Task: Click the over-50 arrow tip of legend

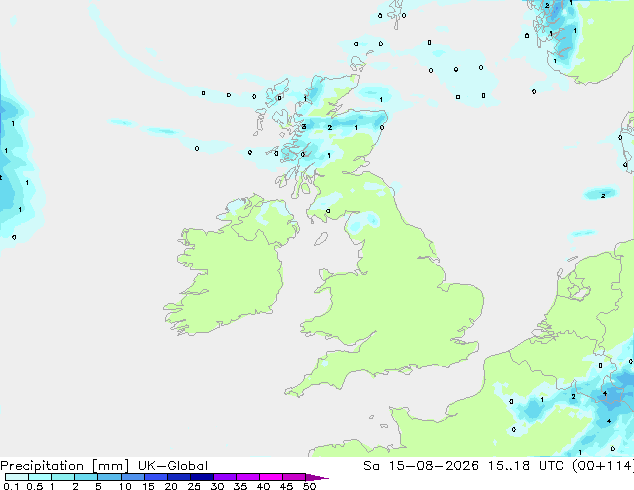Action: pyautogui.click(x=317, y=477)
